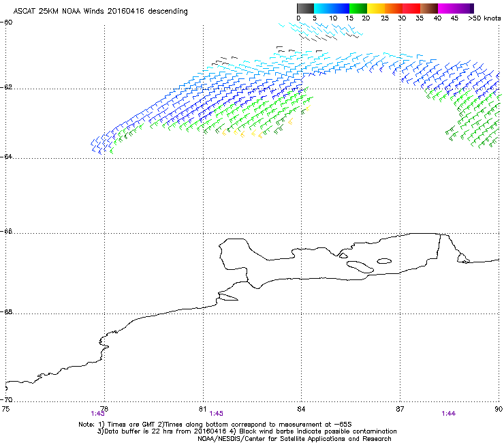Click the -70 latitude axis label
The height and width of the screenshot is (443, 504).
(x=6, y=399)
